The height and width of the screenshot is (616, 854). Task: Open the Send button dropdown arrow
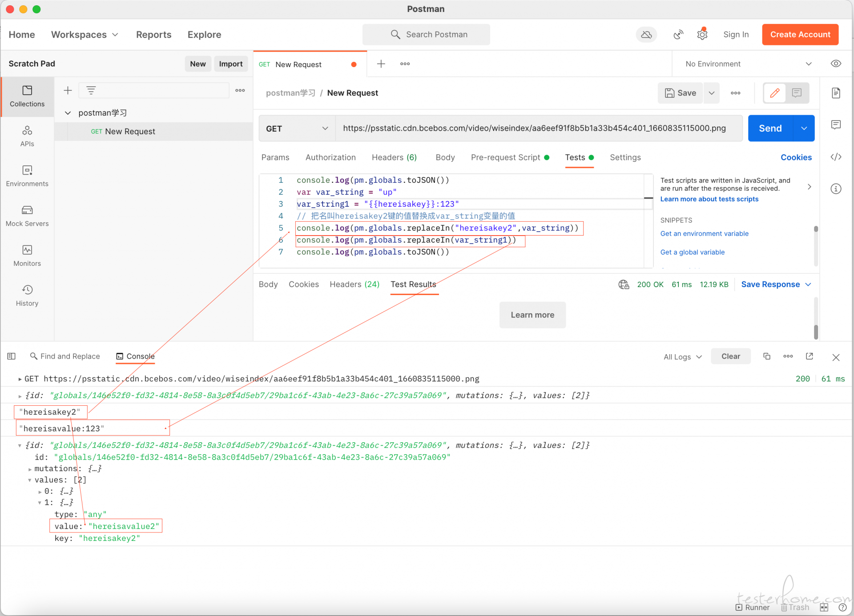(x=804, y=128)
